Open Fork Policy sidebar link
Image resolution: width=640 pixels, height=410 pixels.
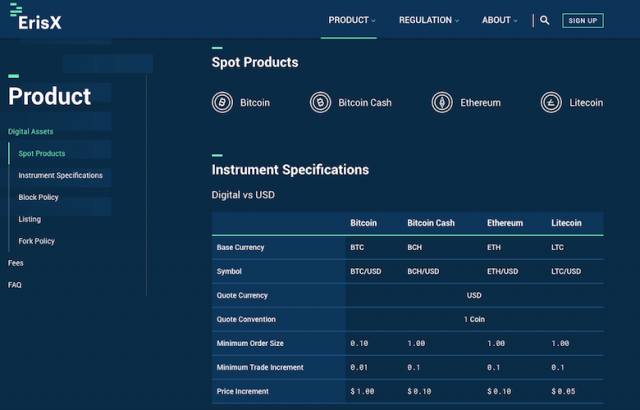pyautogui.click(x=36, y=241)
